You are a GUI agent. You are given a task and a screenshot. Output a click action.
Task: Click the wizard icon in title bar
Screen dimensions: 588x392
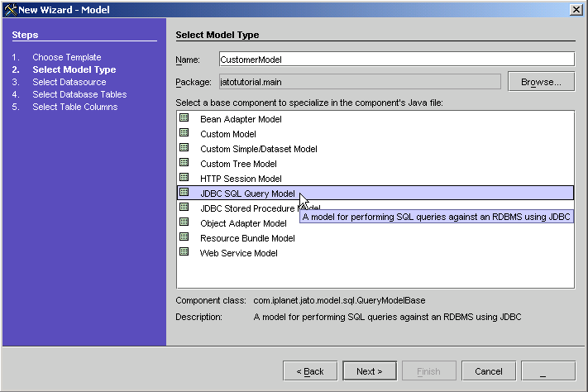(11, 9)
